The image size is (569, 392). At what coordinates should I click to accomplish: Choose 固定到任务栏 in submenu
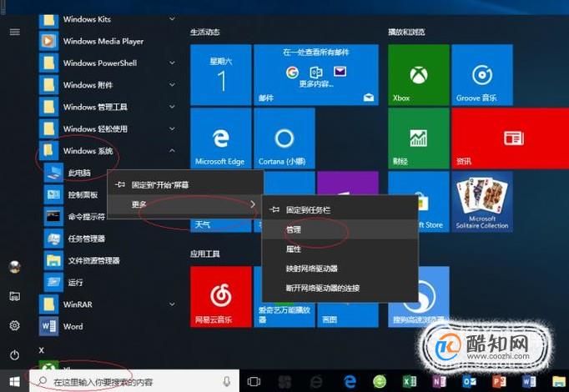click(340, 209)
